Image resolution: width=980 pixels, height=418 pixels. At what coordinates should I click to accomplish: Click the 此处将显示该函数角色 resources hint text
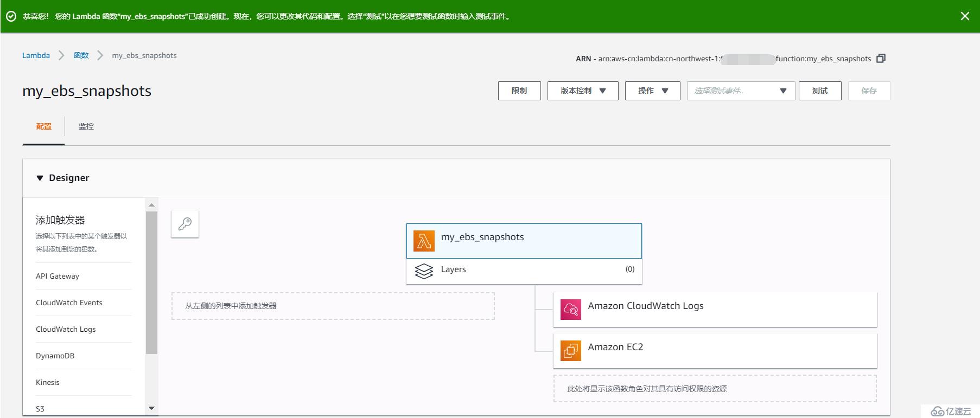pyautogui.click(x=647, y=389)
